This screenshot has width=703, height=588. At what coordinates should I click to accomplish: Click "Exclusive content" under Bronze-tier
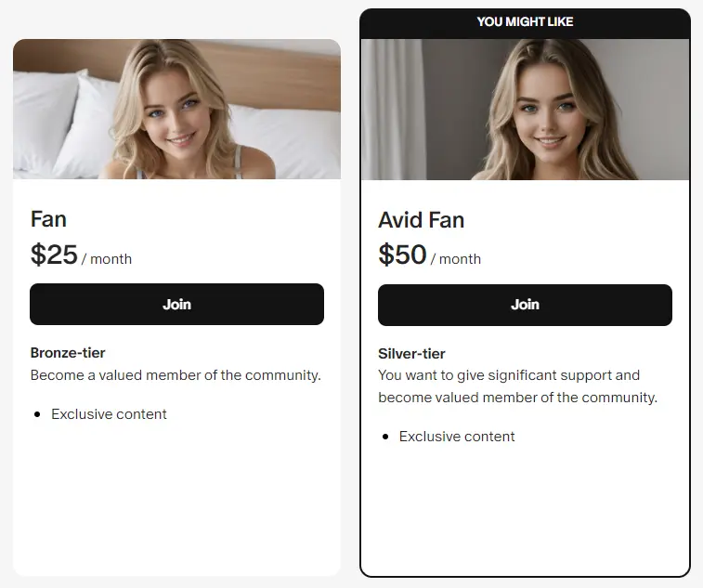pos(109,414)
